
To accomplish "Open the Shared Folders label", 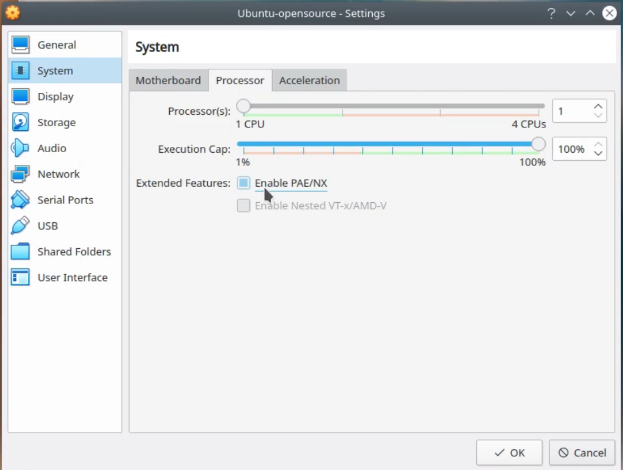I will pos(74,251).
